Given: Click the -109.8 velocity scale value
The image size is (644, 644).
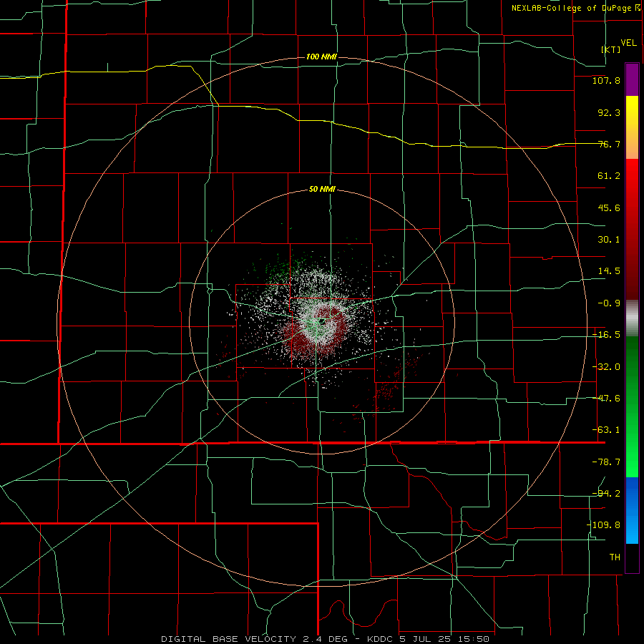Looking at the screenshot, I should tap(603, 525).
